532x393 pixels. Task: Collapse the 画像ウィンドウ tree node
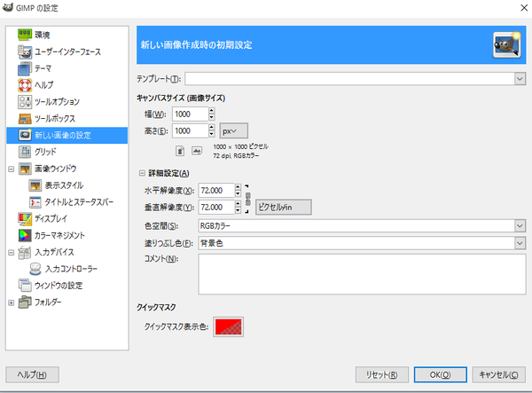[x=12, y=169]
